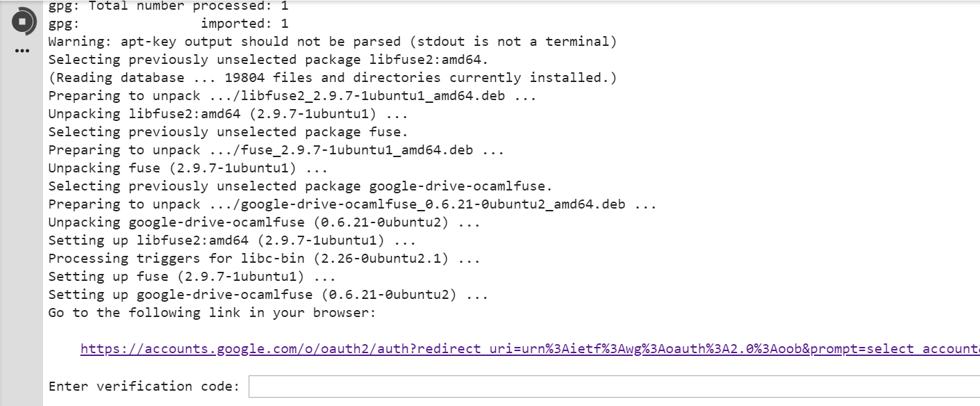Click the "Go to the following link" line
The width and height of the screenshot is (980, 406).
[x=212, y=313]
